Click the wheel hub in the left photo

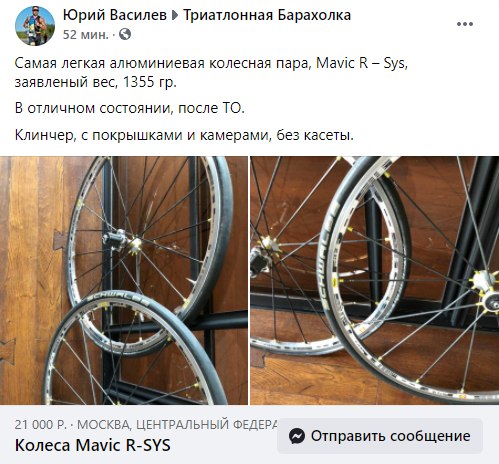tap(122, 242)
